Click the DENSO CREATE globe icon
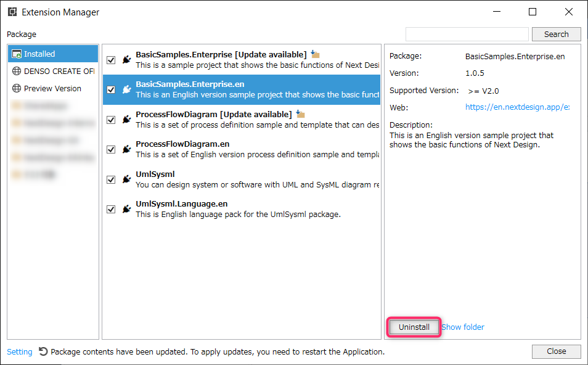Viewport: 588px width, 365px height. (x=17, y=71)
